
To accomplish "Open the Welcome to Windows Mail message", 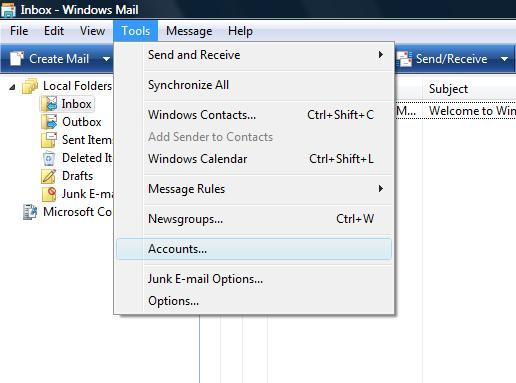I will [472, 110].
